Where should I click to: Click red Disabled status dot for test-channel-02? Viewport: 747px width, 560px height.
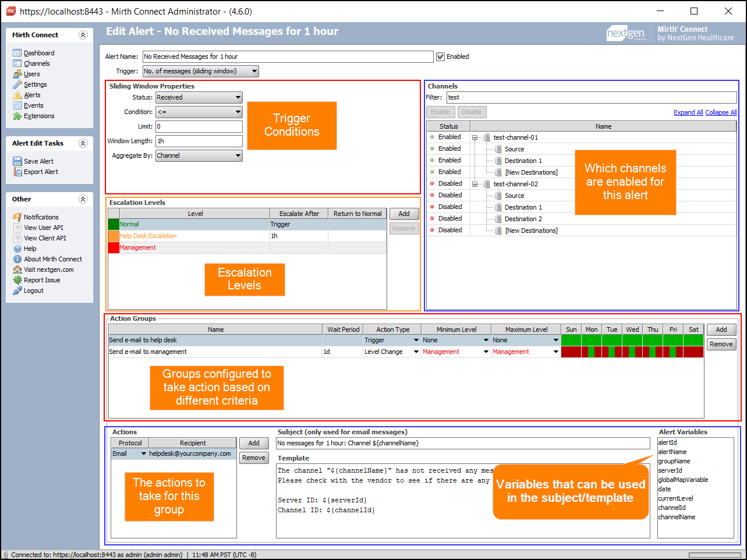432,183
